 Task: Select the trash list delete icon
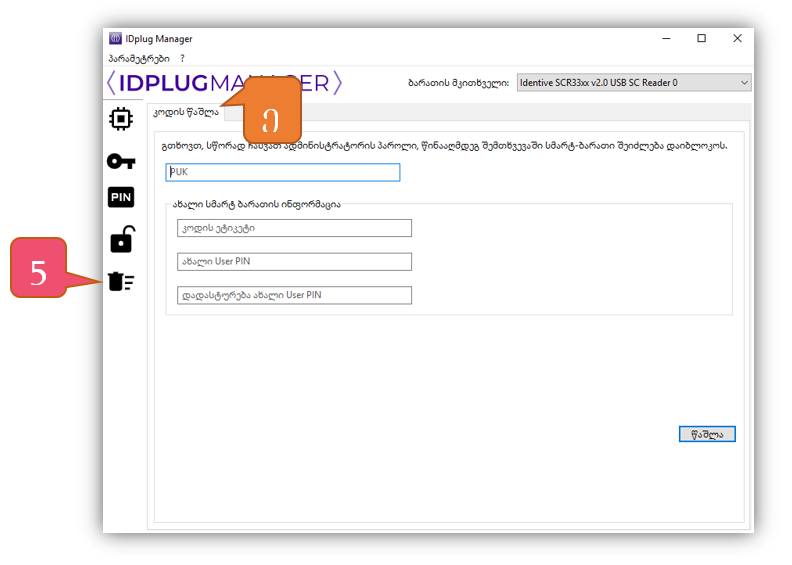coord(120,282)
